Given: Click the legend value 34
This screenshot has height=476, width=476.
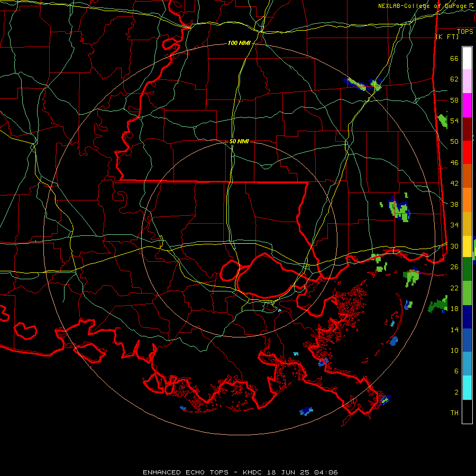Looking at the screenshot, I should click(454, 225).
